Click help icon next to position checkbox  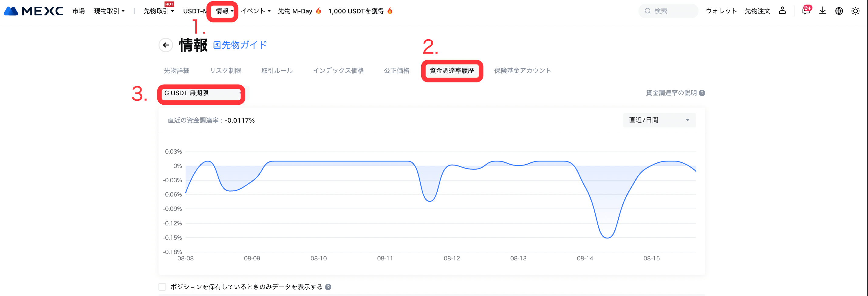328,287
